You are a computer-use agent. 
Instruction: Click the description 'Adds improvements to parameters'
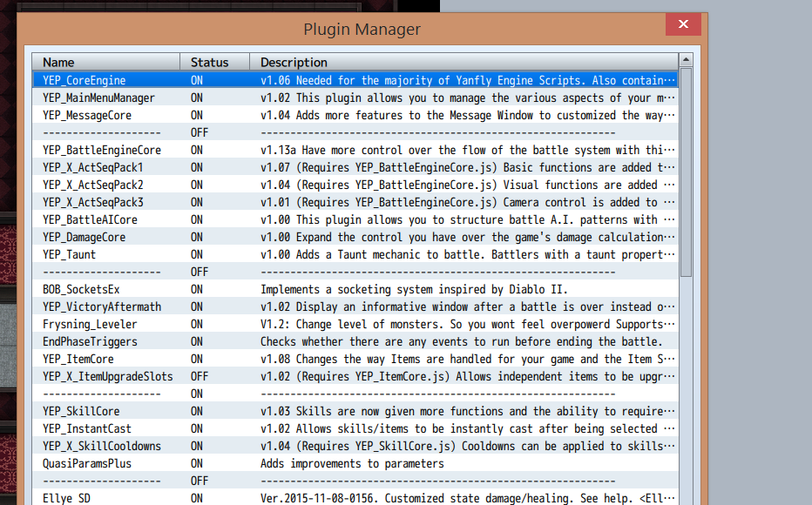352,463
